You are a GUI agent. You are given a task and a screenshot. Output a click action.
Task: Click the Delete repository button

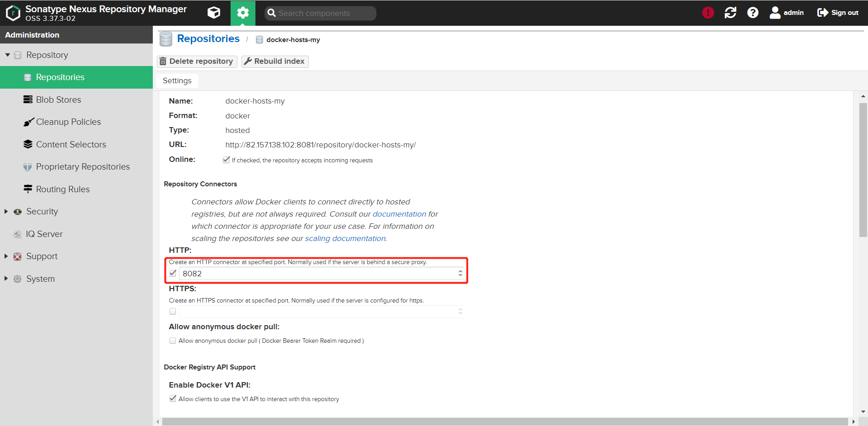coord(197,61)
